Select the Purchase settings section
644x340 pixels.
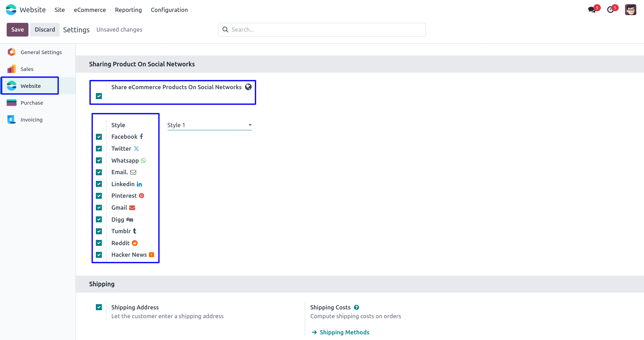pyautogui.click(x=32, y=103)
